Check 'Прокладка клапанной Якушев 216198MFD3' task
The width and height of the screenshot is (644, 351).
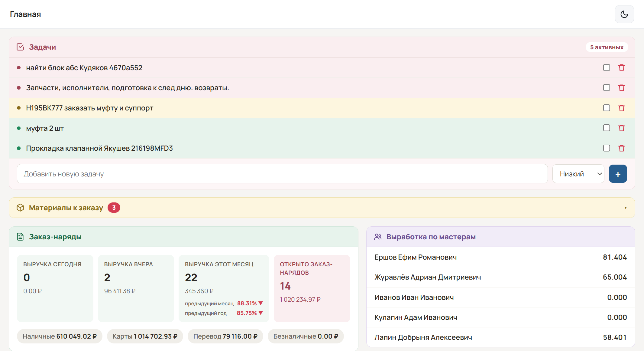[x=606, y=148]
